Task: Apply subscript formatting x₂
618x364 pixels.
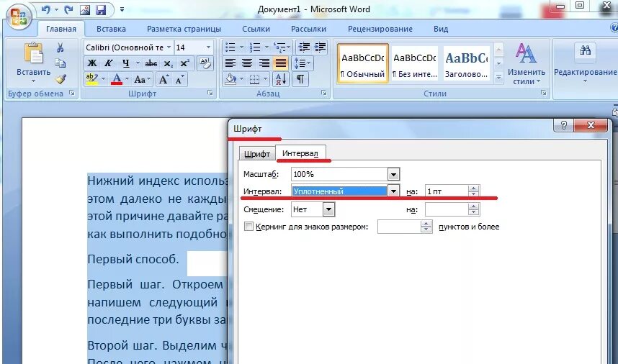Action: click(169, 63)
